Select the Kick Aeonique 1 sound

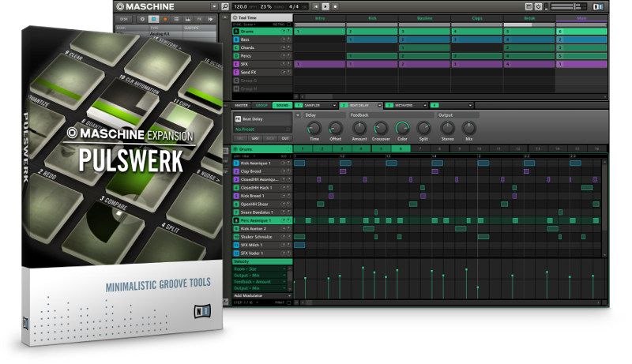(262, 163)
